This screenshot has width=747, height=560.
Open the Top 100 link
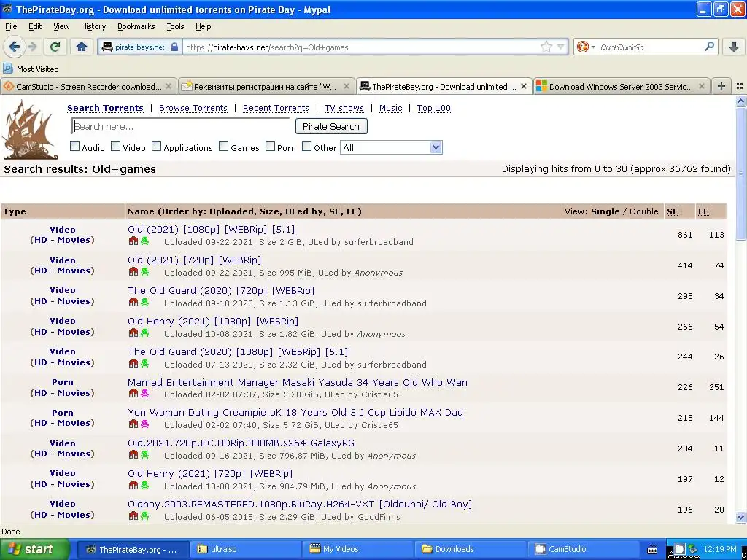point(433,108)
